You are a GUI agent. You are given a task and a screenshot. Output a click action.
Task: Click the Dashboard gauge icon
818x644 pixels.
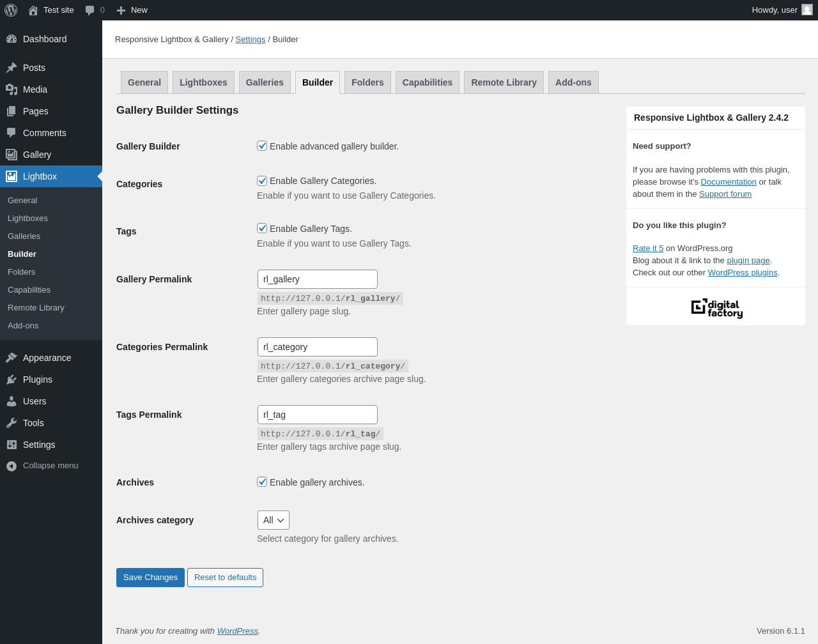(12, 39)
